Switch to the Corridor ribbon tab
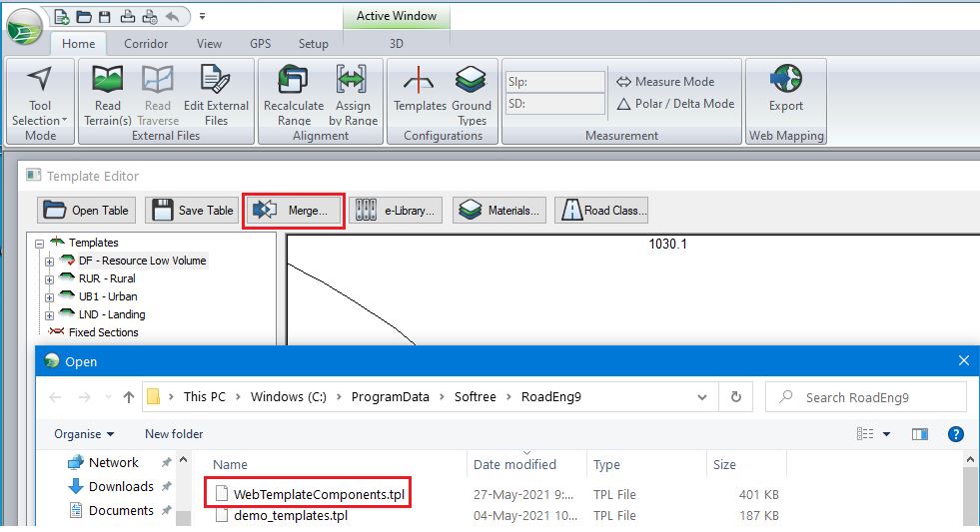 [146, 44]
